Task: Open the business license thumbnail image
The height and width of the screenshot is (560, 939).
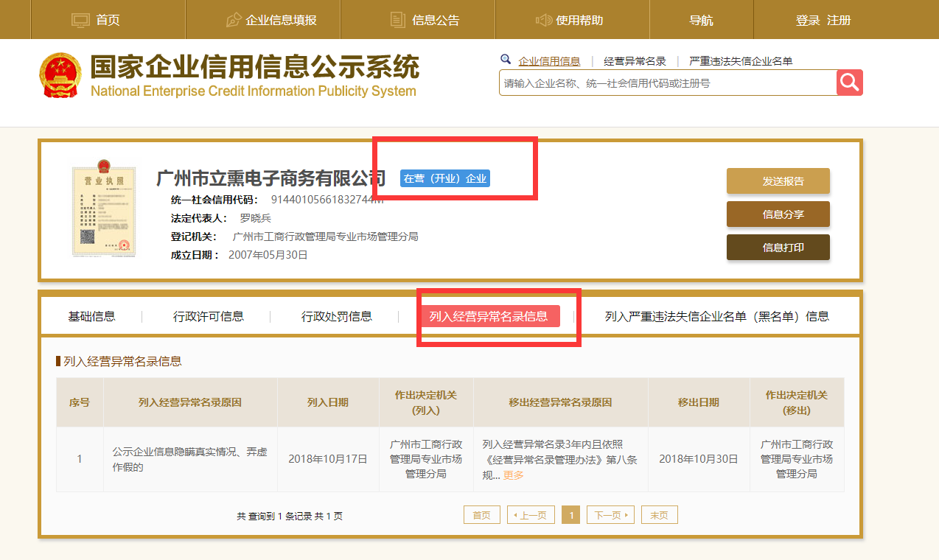Action: pos(103,209)
